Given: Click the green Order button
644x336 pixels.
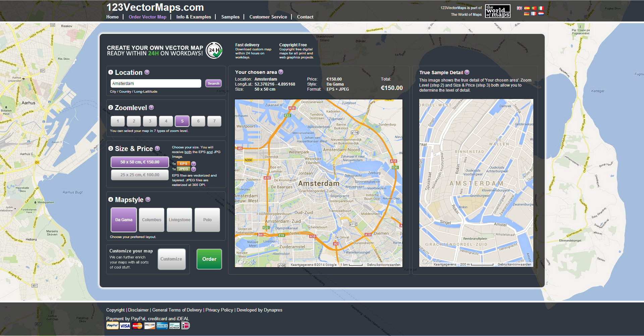Looking at the screenshot, I should pos(209,259).
